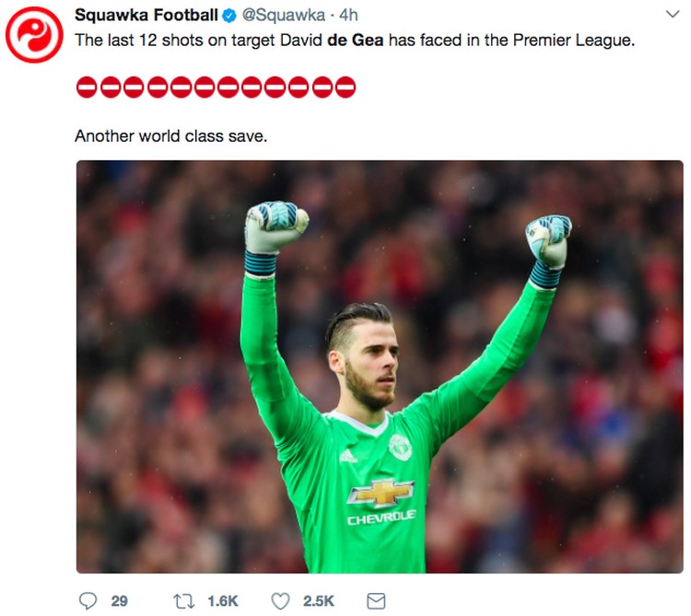
Task: View the 2.5K likes count
Action: pos(319,601)
